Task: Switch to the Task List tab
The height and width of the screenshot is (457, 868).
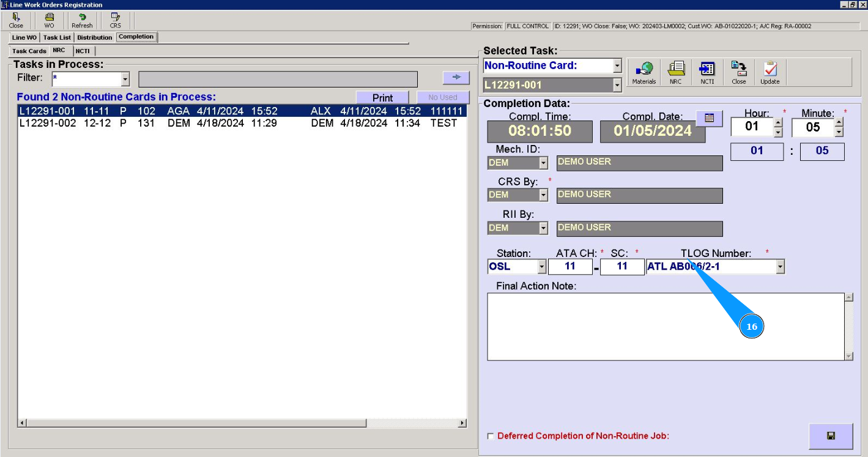Action: [57, 37]
